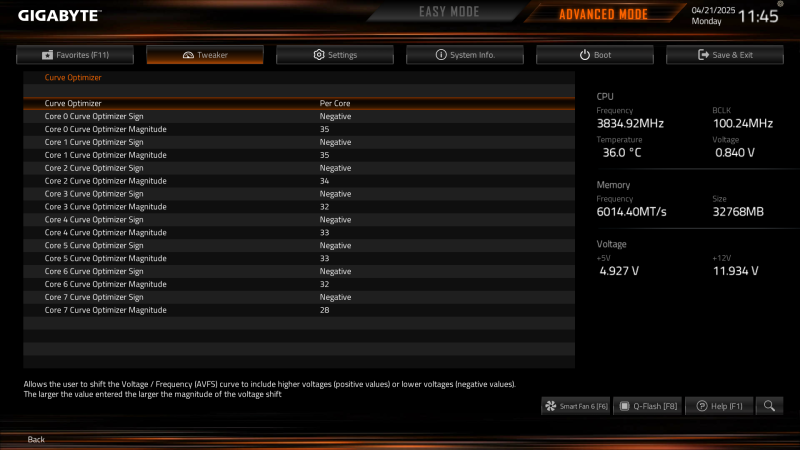
Task: Select Core 2 Curve Optimizer Magnitude field
Action: coord(299,181)
